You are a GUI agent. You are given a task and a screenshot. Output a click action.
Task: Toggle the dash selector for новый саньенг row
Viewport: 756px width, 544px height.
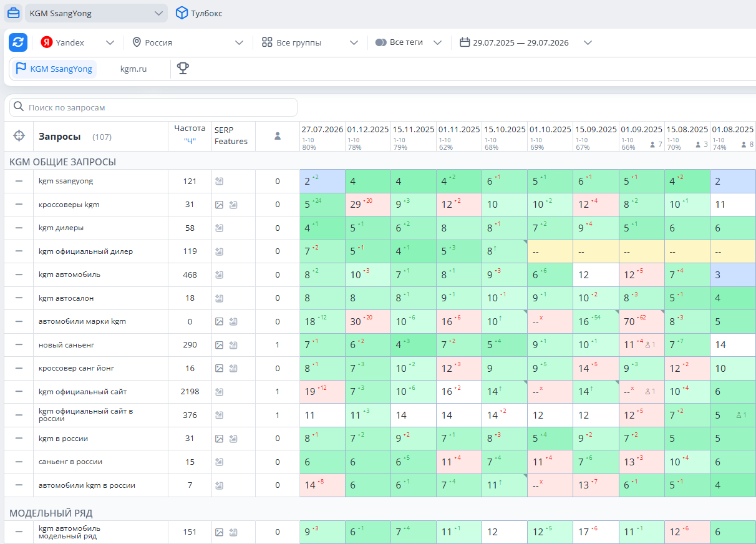click(x=19, y=345)
